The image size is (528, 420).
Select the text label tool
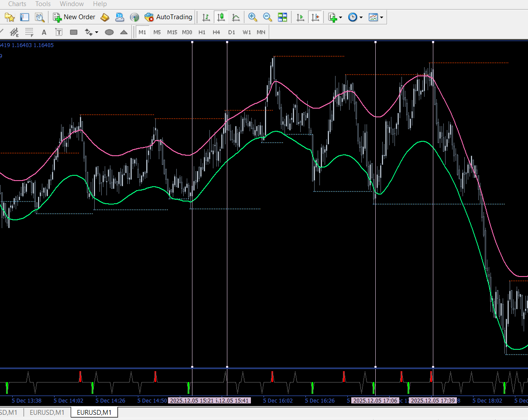coord(59,32)
